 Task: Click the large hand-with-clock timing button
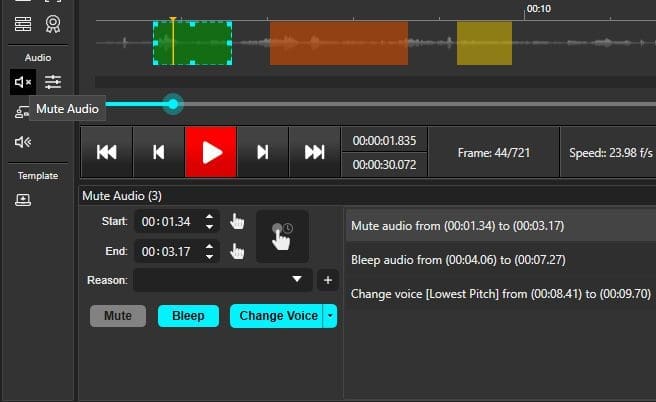282,236
